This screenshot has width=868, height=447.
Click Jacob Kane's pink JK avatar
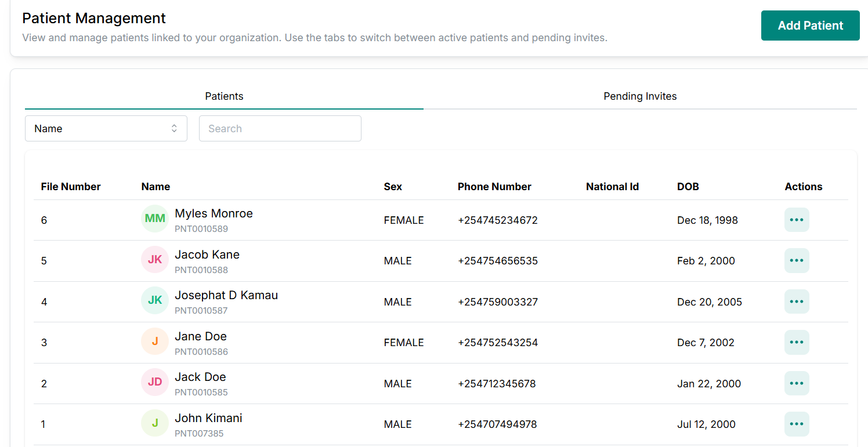155,260
